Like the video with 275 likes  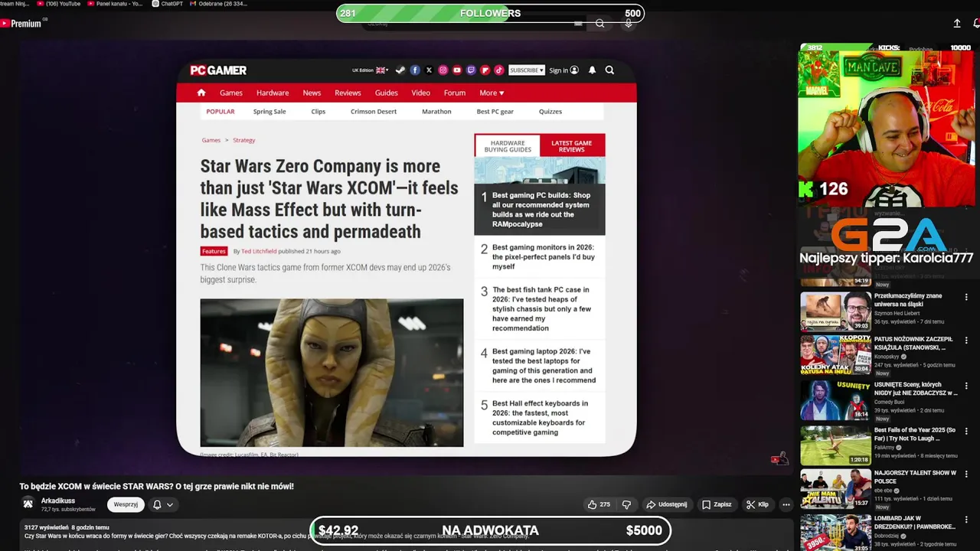tap(599, 504)
